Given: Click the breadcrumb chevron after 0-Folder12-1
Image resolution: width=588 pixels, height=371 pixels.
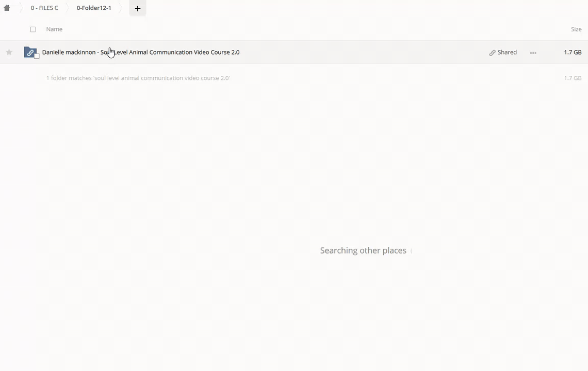Looking at the screenshot, I should tap(121, 8).
